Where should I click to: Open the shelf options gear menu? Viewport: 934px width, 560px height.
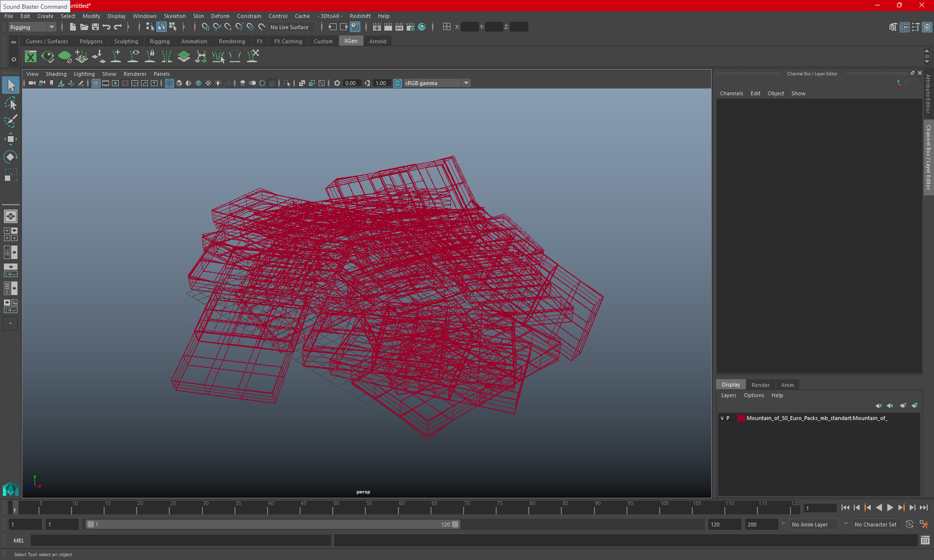[14, 59]
